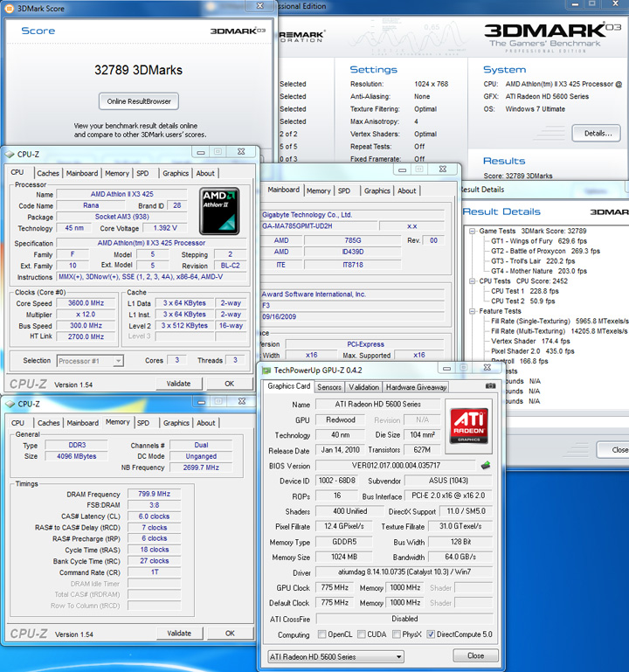Open About tab in CPU-Z Mainboard window
Image resolution: width=629 pixels, height=672 pixels.
(x=406, y=191)
